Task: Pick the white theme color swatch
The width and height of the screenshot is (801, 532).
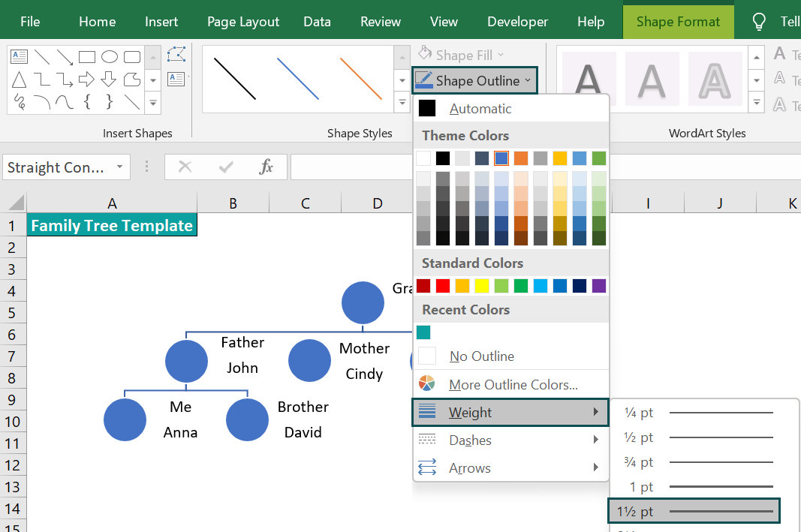Action: pos(423,158)
